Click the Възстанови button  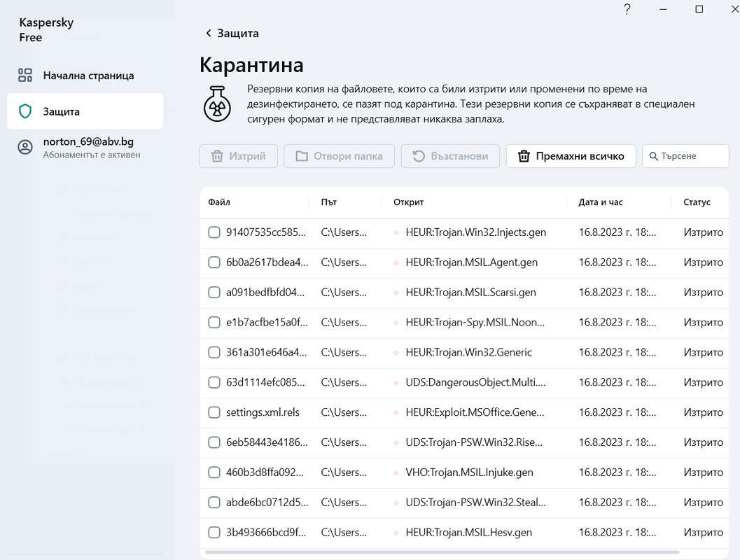(450, 156)
